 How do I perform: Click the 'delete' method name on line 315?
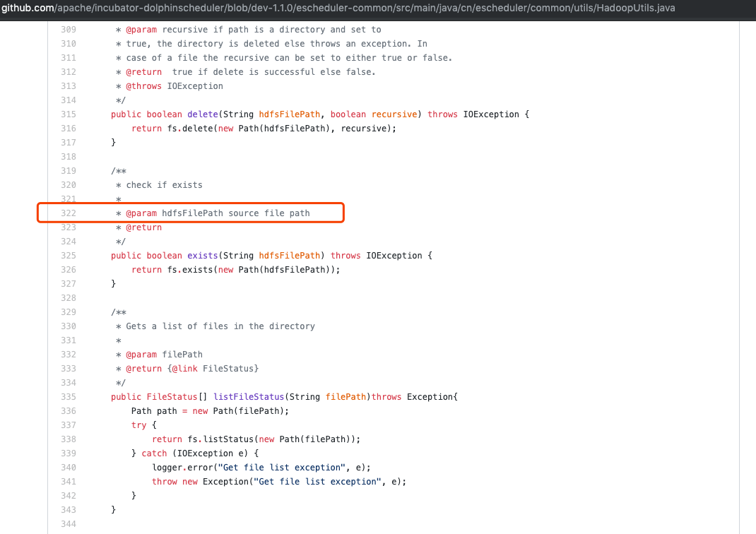click(x=203, y=114)
